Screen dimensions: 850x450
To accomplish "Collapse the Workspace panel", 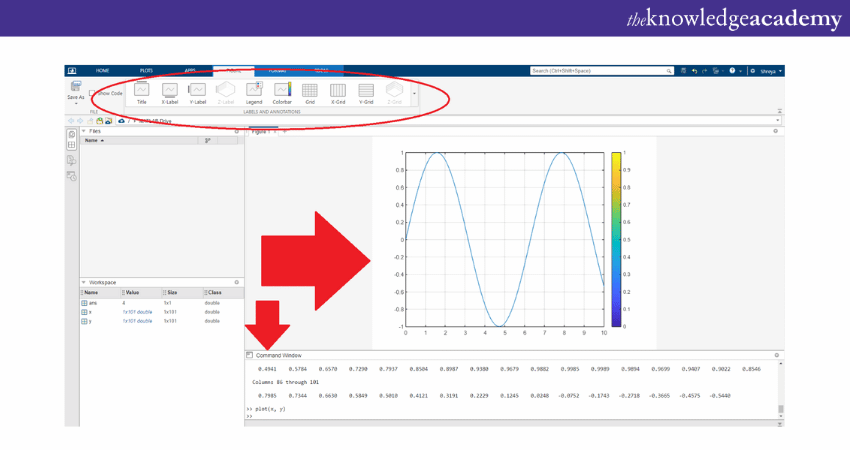I will pyautogui.click(x=84, y=283).
